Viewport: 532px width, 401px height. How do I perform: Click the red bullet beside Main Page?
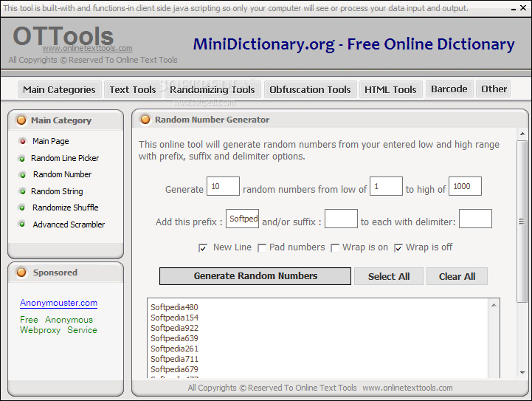tap(22, 141)
